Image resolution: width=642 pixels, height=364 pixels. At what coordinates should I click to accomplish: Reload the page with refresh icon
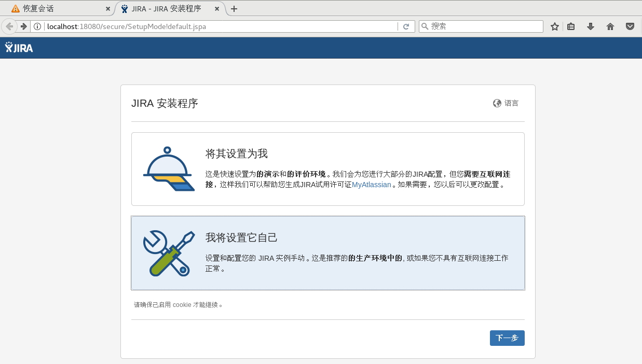pos(406,26)
